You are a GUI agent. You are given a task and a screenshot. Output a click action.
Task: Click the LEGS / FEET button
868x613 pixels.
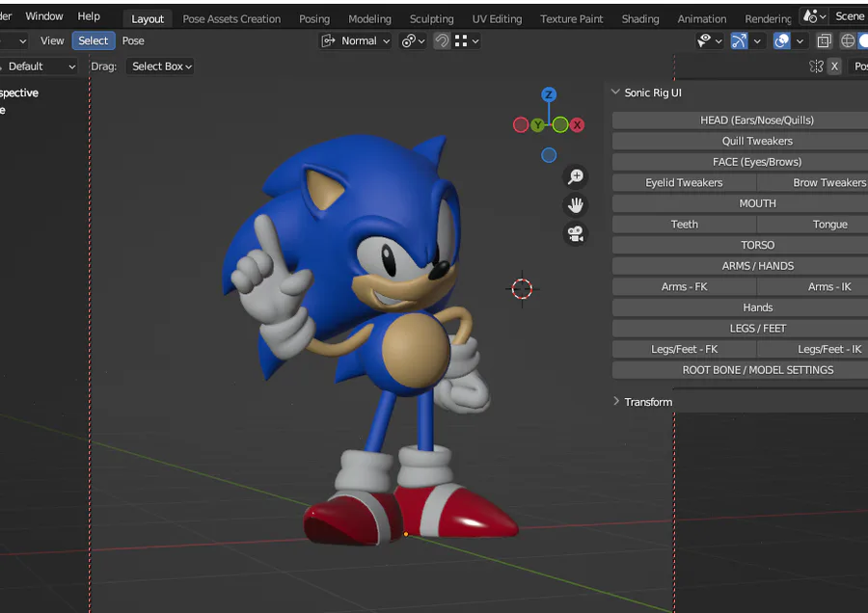pyautogui.click(x=740, y=329)
